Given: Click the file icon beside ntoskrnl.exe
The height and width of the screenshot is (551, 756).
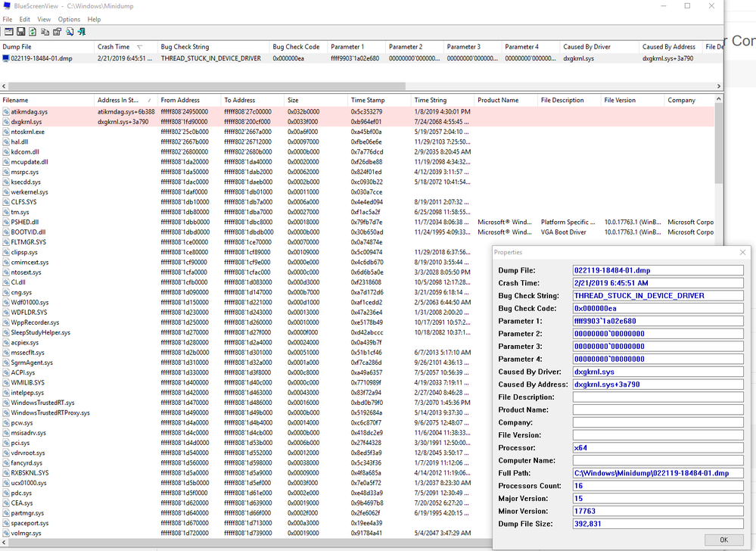Looking at the screenshot, I should [x=6, y=132].
